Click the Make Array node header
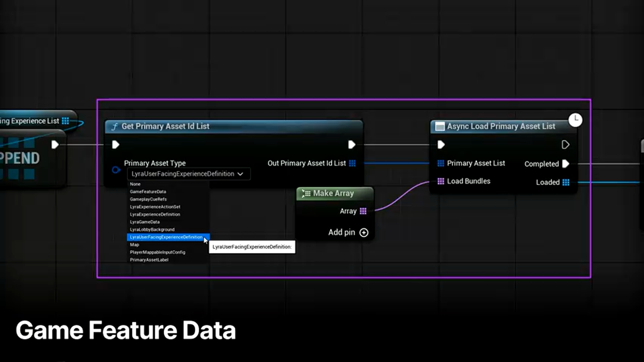 tap(333, 194)
